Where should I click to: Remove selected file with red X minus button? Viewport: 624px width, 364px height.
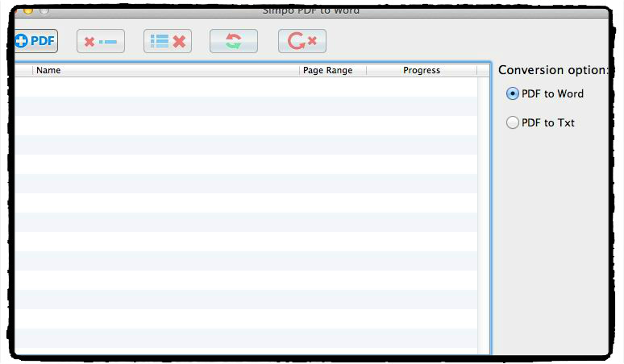[x=101, y=41]
